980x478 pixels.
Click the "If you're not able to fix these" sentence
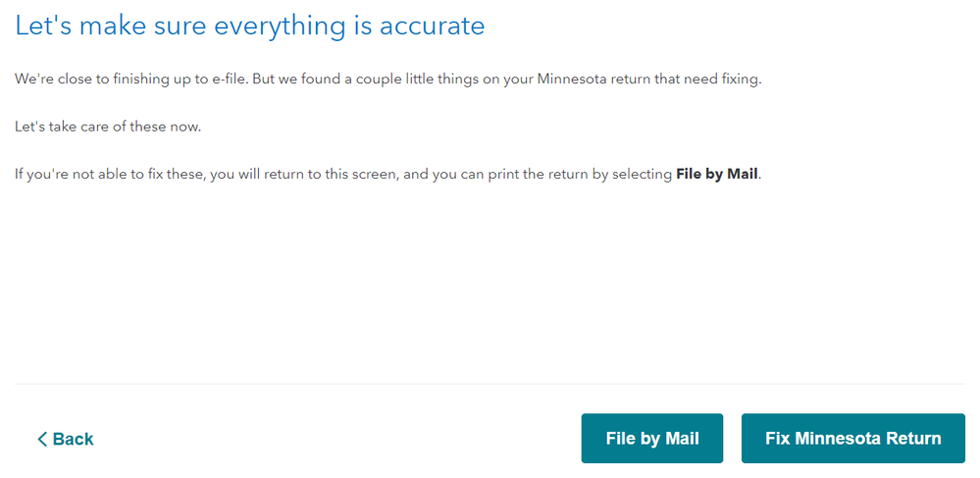pos(387,175)
